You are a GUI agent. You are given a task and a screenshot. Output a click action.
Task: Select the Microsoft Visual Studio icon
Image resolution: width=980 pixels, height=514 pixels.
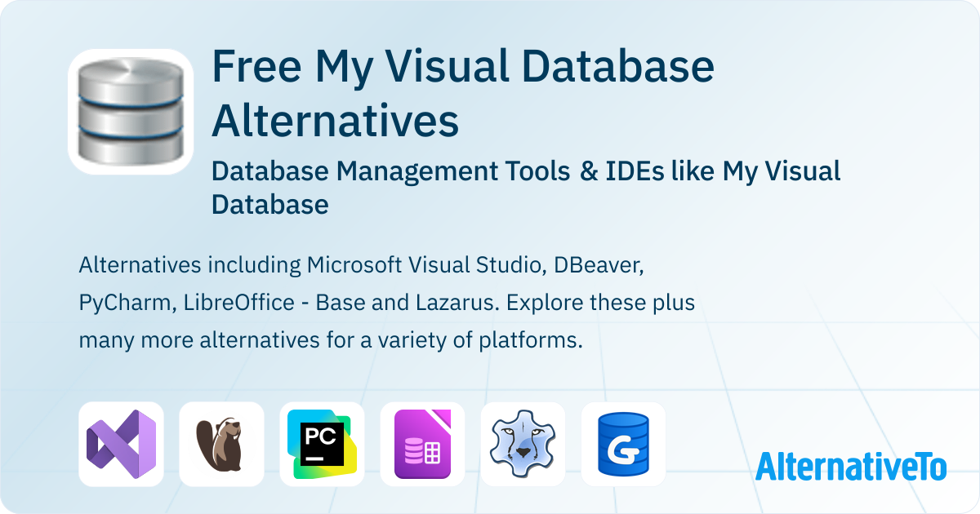coord(121,444)
